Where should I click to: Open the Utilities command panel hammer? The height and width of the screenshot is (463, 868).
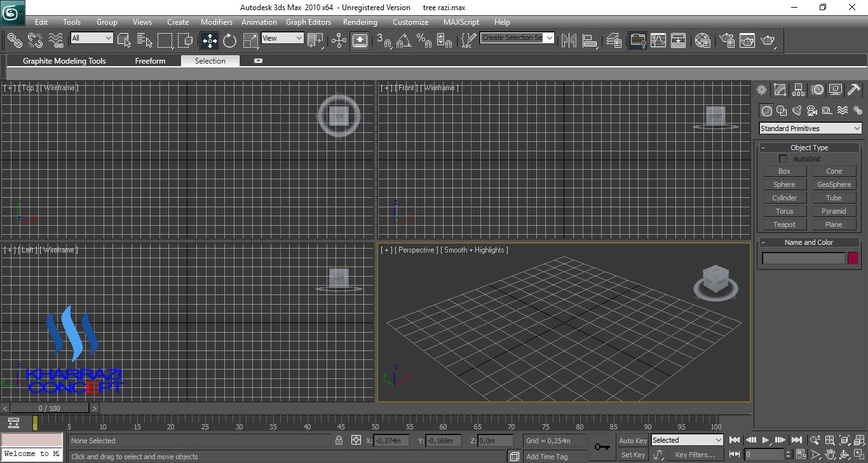[853, 90]
